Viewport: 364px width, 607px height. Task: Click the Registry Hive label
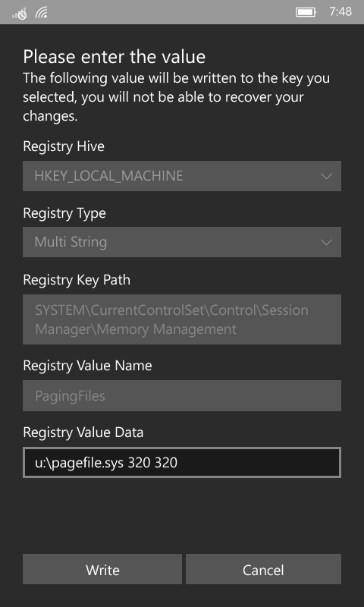64,146
